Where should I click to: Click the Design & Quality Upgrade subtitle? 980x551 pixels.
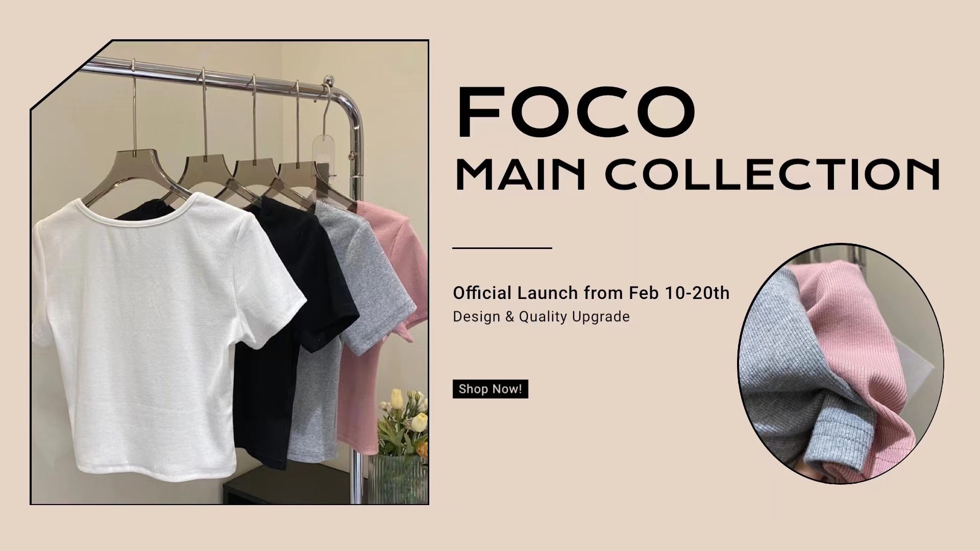click(x=541, y=317)
